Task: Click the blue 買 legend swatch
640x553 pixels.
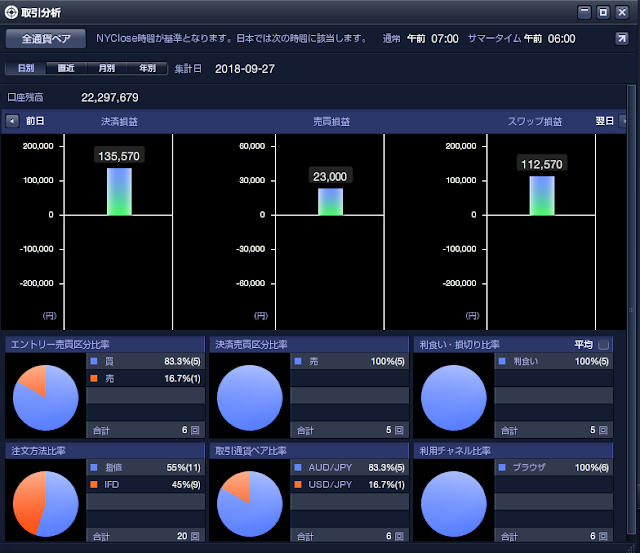Action: point(94,361)
